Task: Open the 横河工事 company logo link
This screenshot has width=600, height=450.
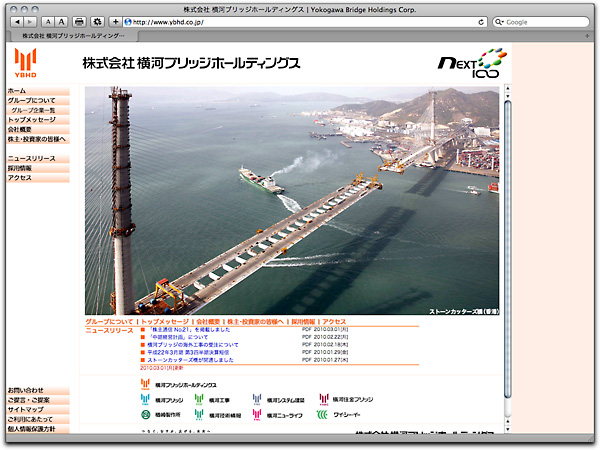Action: [214, 398]
